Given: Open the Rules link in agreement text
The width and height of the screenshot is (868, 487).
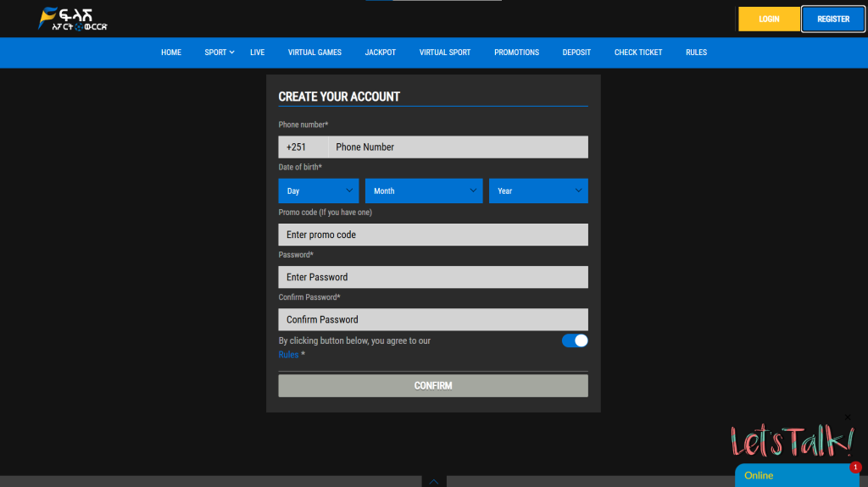Looking at the screenshot, I should [x=288, y=355].
